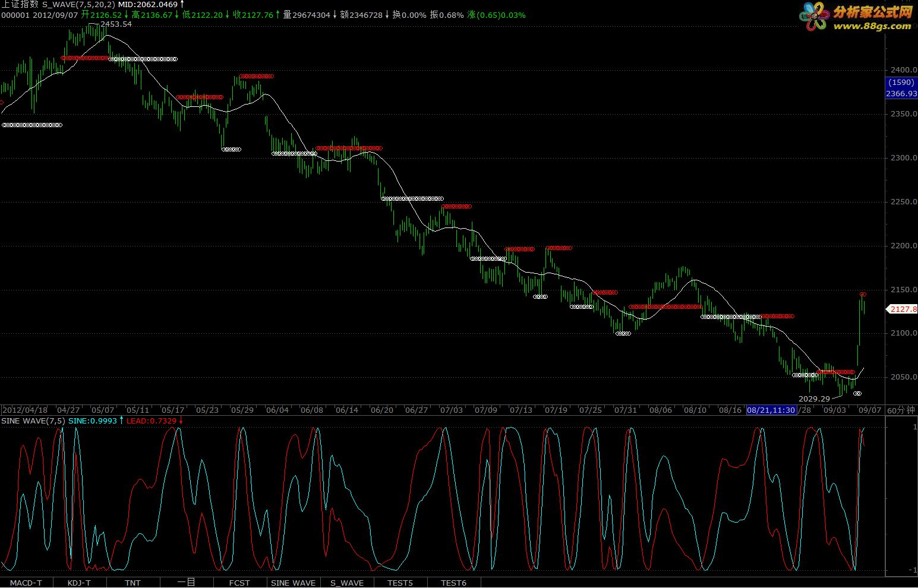
Task: Click the LEAD:0.7329 value
Action: pos(151,421)
